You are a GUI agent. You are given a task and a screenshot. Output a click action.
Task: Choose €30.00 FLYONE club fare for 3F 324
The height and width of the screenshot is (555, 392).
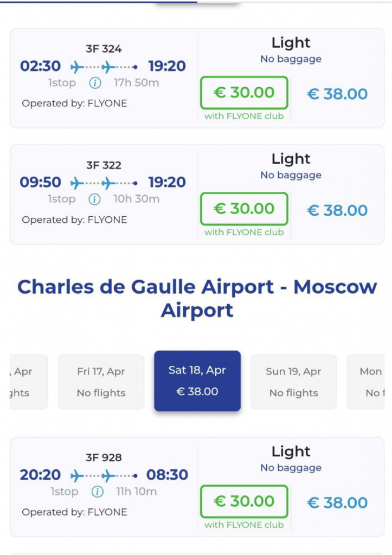244,93
